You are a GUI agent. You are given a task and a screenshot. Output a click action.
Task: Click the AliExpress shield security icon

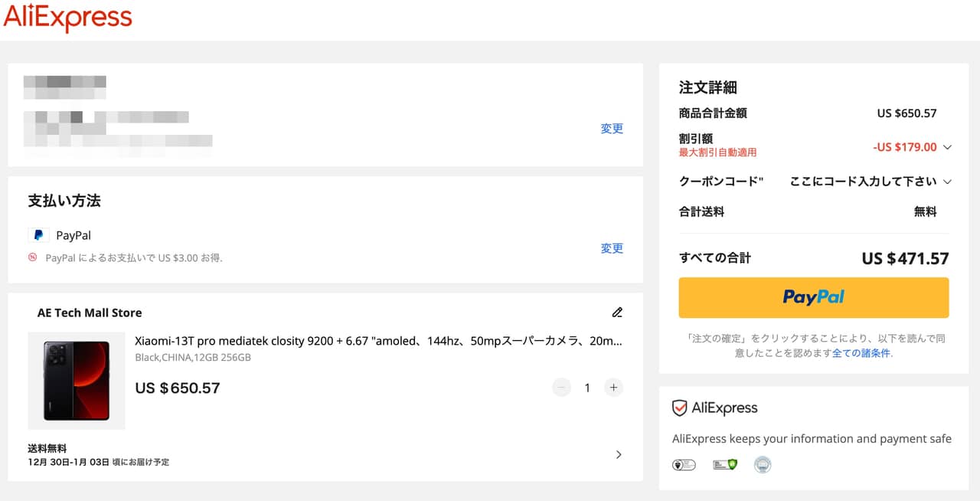(x=679, y=408)
